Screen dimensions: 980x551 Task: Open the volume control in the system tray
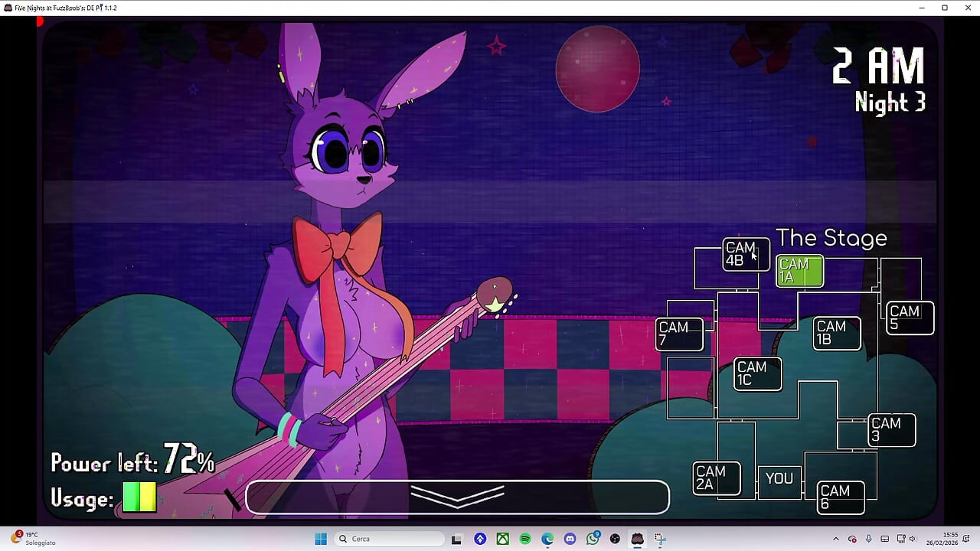(912, 539)
